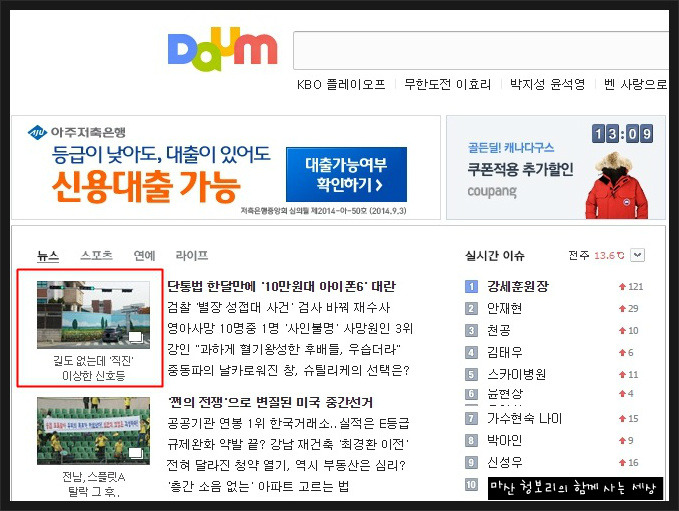Click the 전주 13.6℃ weather text
Viewport: 679px width, 511px height.
click(x=596, y=256)
